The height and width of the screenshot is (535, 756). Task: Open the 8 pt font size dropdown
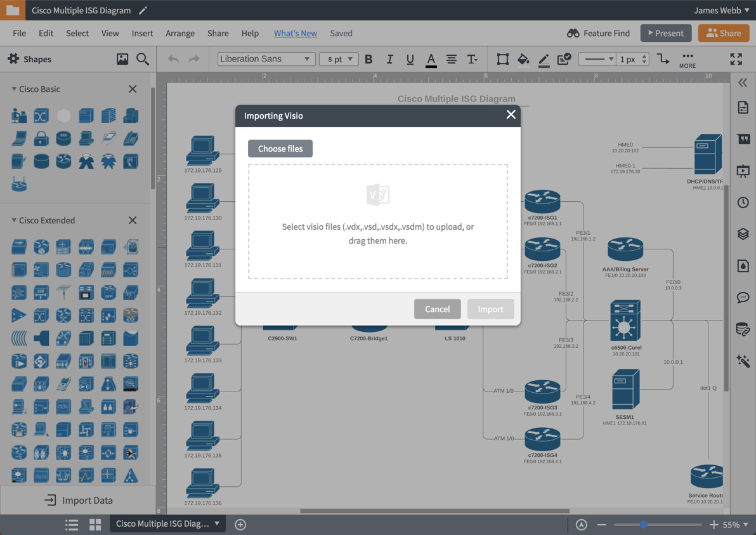(339, 58)
